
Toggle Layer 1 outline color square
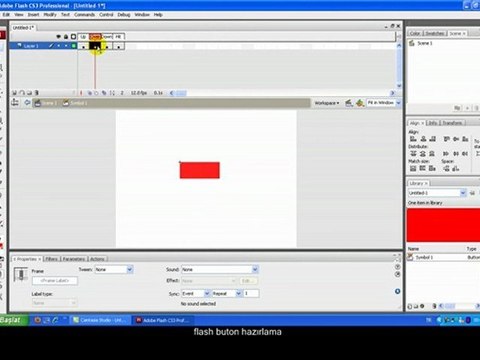tap(74, 46)
